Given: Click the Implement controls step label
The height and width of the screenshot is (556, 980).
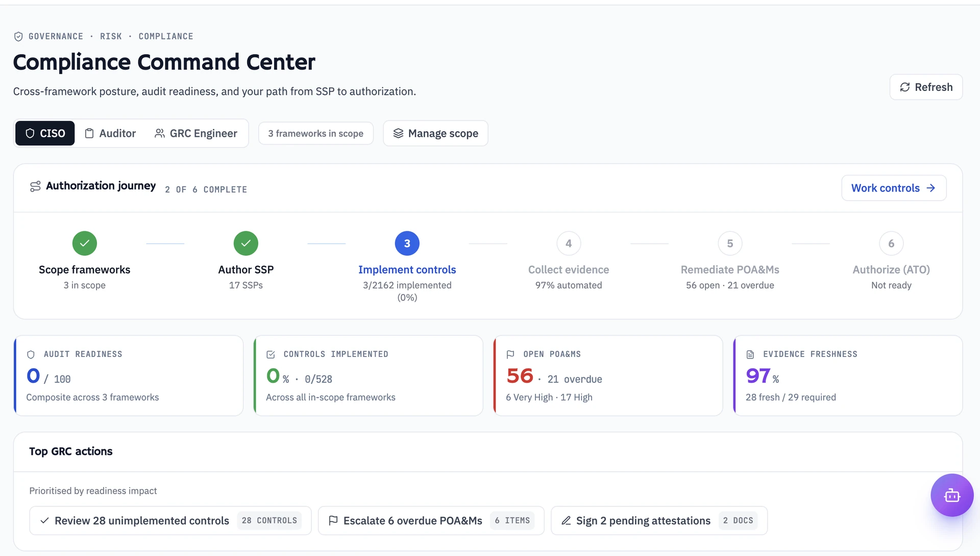Looking at the screenshot, I should tap(407, 270).
